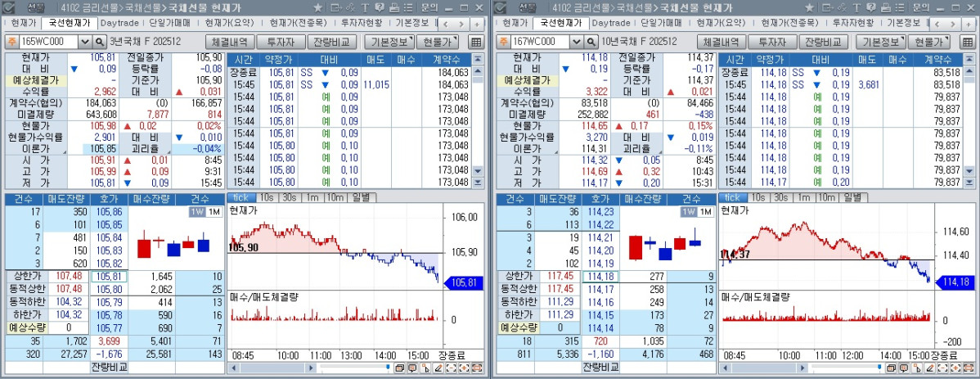980x379 pixels.
Task: Click the link chain icon in left window title bar
Action: [x=350, y=8]
